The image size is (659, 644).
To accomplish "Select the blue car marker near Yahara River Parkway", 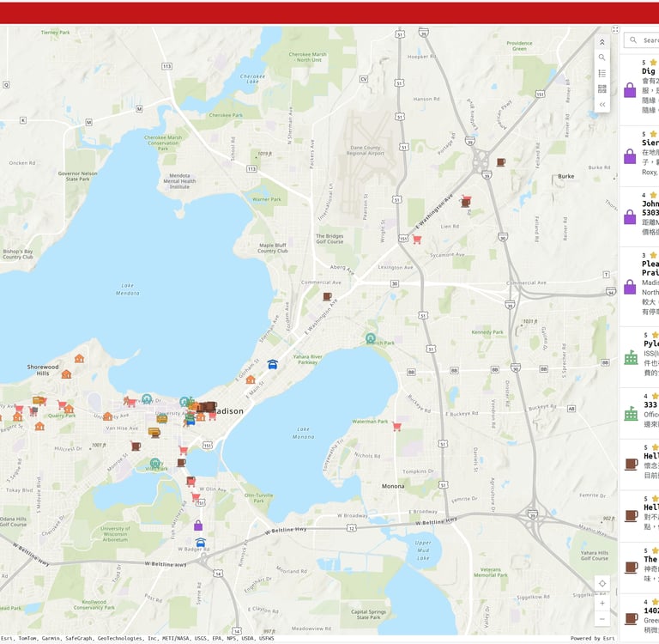I will tap(272, 364).
